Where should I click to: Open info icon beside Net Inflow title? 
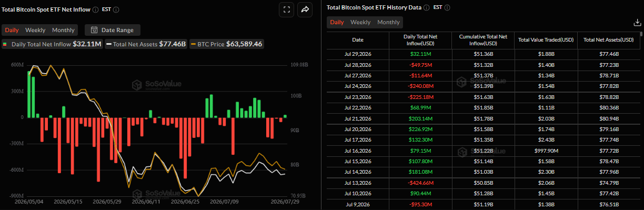pyautogui.click(x=95, y=9)
